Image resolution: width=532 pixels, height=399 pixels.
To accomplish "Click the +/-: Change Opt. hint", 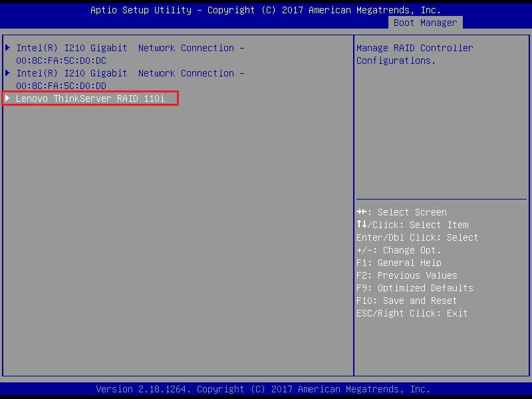I will tap(398, 250).
